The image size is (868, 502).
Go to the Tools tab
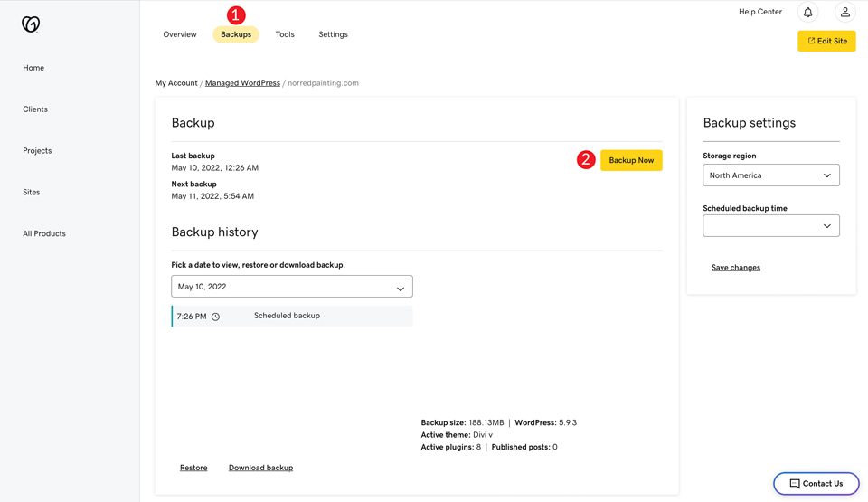[285, 34]
